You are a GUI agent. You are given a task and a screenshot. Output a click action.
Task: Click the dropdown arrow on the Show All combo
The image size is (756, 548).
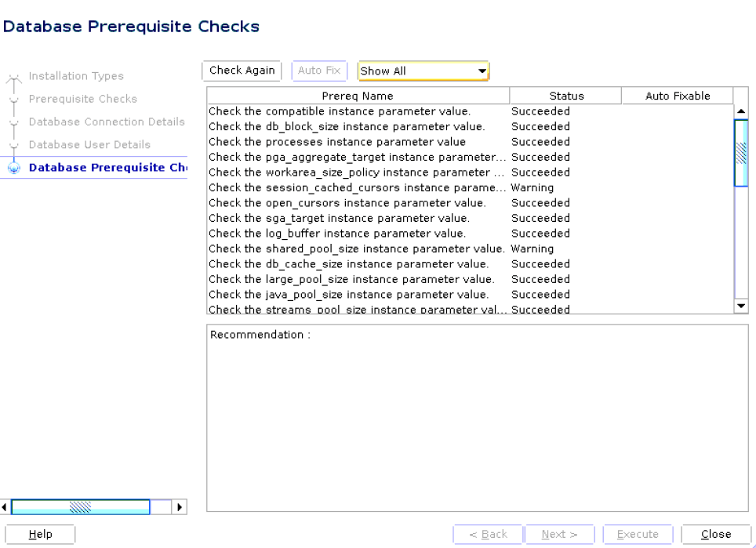(x=481, y=71)
